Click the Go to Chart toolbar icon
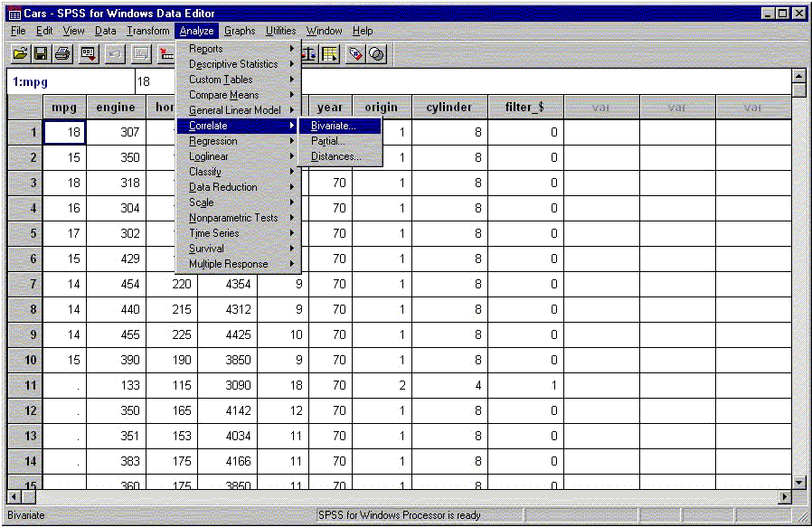This screenshot has width=812, height=527. pyautogui.click(x=140, y=54)
